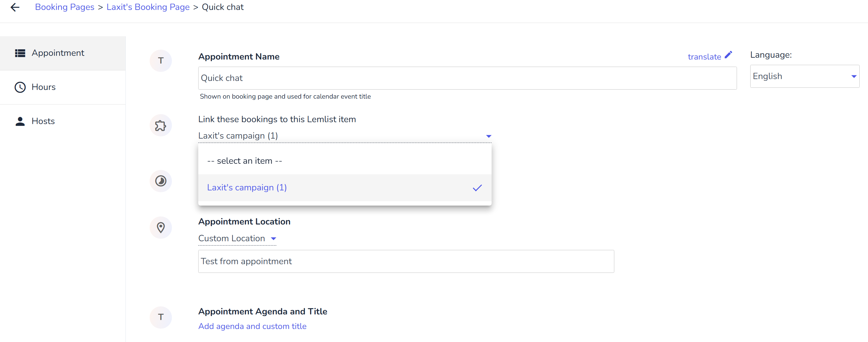This screenshot has width=868, height=342.
Task: Click the clock icon beside Hours
Action: click(20, 87)
